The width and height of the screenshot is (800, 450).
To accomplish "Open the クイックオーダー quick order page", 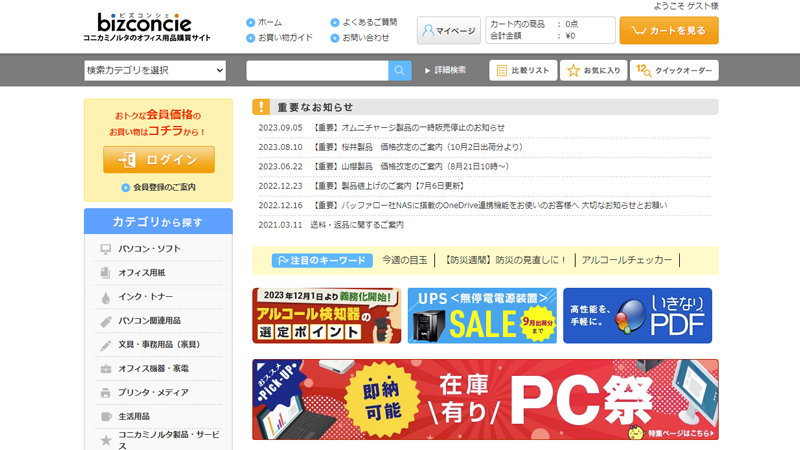I will coord(675,70).
